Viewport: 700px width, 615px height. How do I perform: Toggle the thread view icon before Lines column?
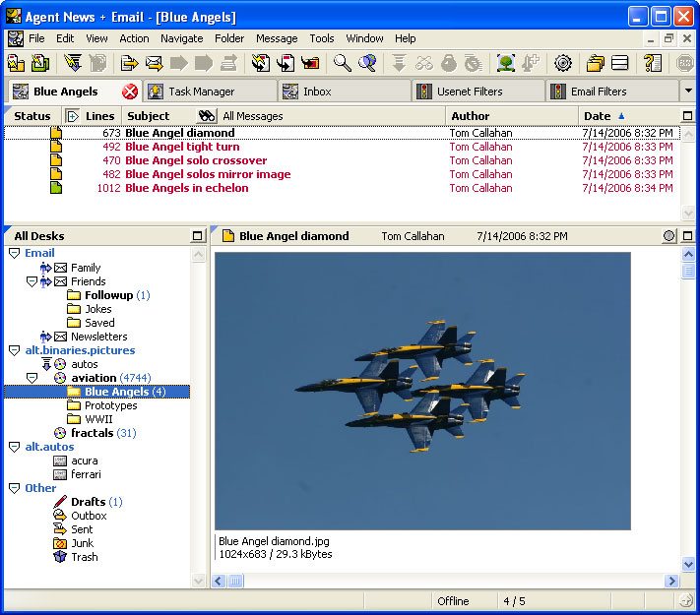click(73, 116)
